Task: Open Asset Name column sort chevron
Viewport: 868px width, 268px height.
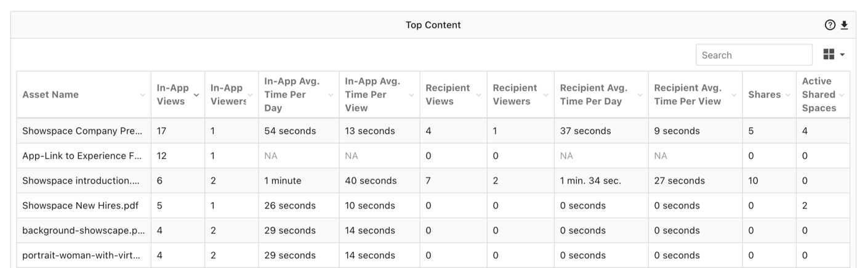Action: click(x=143, y=95)
